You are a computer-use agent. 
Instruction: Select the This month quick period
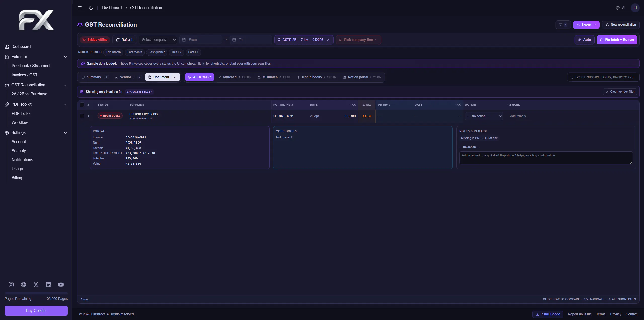(x=113, y=52)
